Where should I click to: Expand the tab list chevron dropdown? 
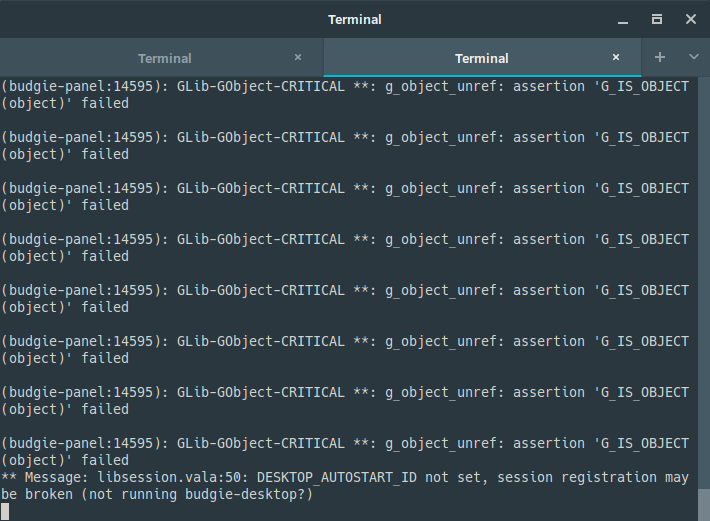click(694, 57)
